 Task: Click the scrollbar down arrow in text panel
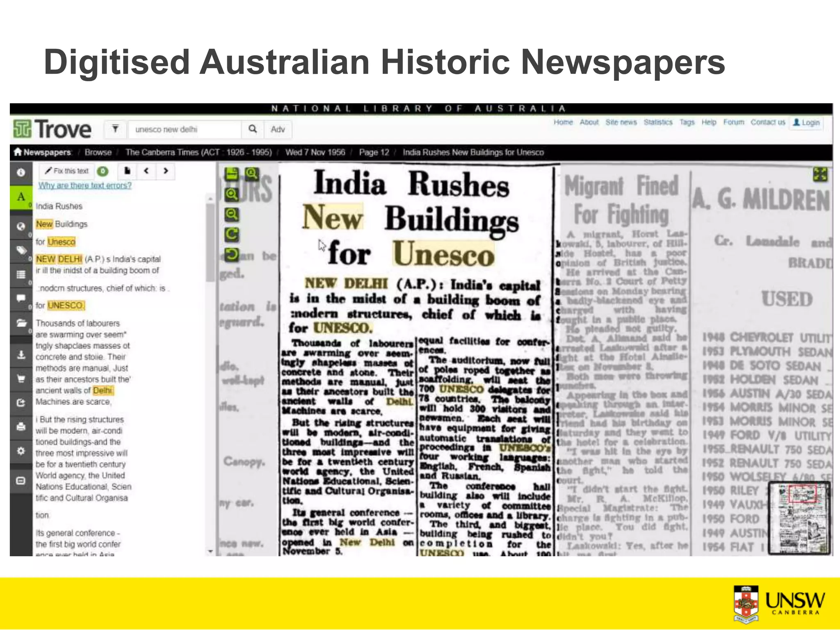coord(210,551)
